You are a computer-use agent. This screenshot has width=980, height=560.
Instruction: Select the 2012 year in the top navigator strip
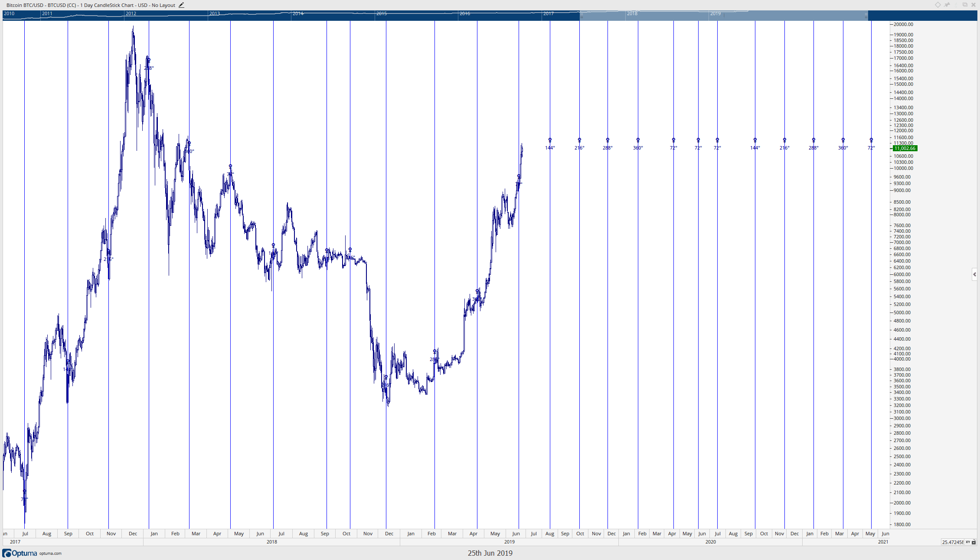(x=130, y=13)
